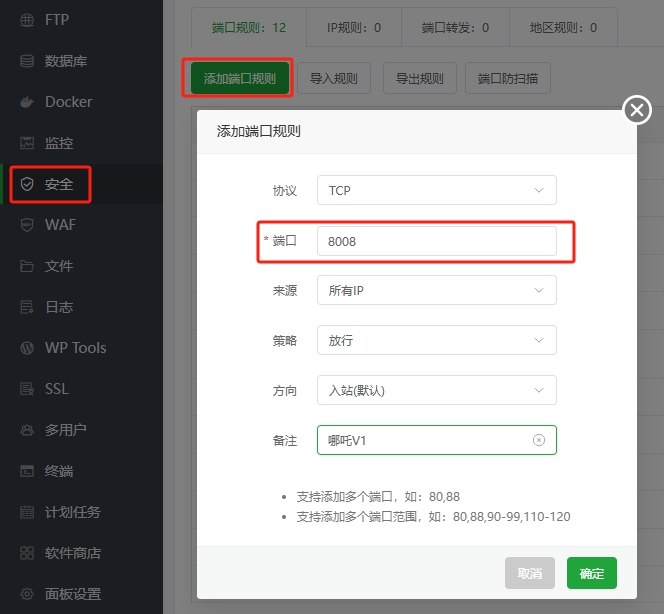Open the 日志 menu item text
Image resolution: width=664 pixels, height=614 pixels.
(x=59, y=307)
